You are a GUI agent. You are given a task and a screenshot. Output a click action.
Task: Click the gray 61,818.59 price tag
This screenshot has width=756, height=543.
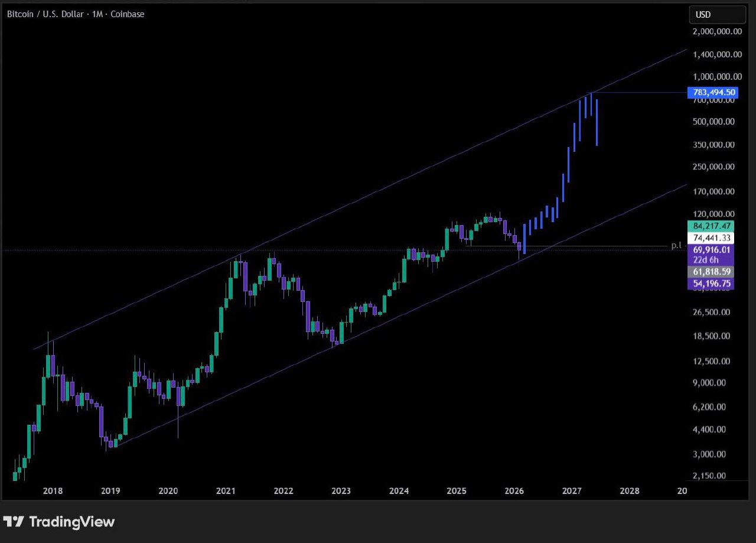click(x=712, y=272)
